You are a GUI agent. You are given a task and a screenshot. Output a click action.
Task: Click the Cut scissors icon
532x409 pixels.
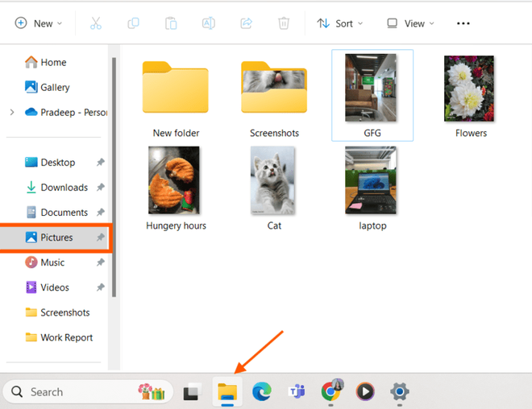[x=96, y=23]
